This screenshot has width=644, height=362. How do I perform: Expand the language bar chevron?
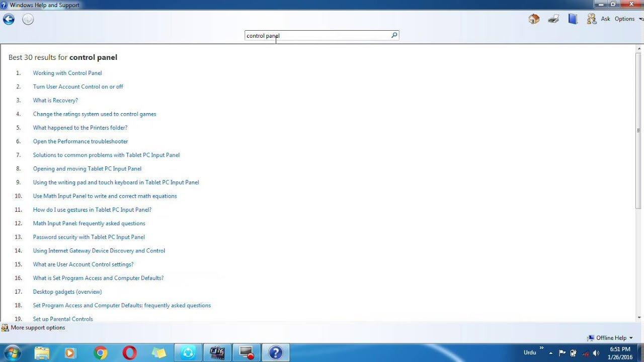(542, 347)
